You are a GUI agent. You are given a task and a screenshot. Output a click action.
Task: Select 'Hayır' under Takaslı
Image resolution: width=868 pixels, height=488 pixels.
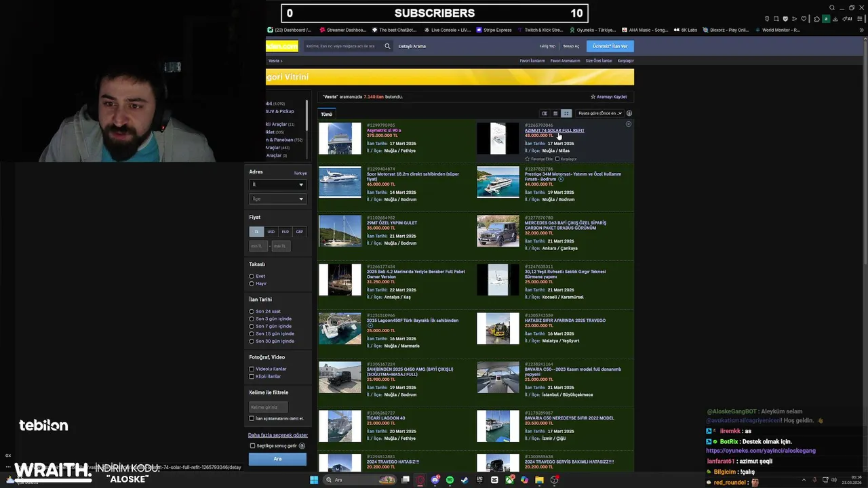252,283
